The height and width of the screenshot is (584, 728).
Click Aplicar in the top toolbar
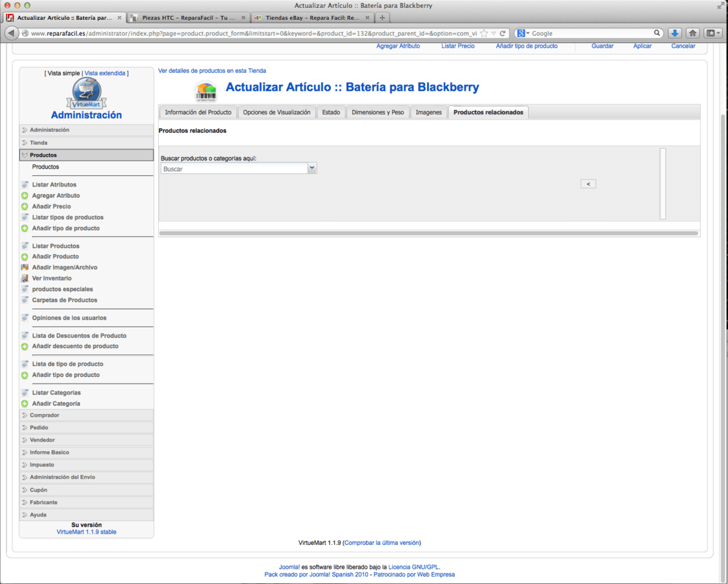coord(642,46)
